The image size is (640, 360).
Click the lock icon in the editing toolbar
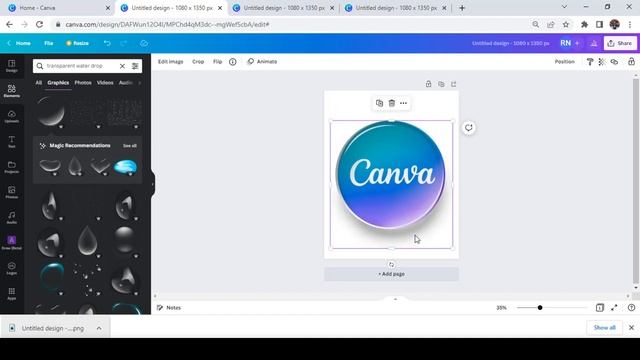(x=631, y=62)
